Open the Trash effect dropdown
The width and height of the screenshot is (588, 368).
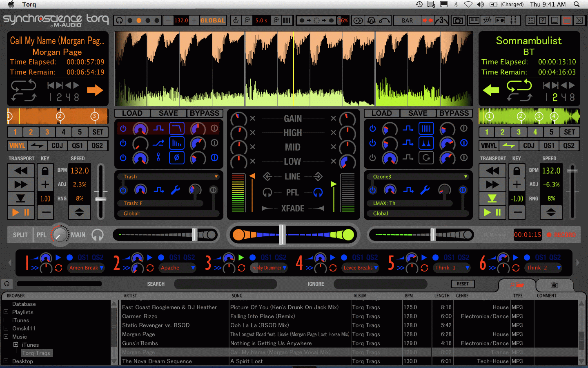216,177
